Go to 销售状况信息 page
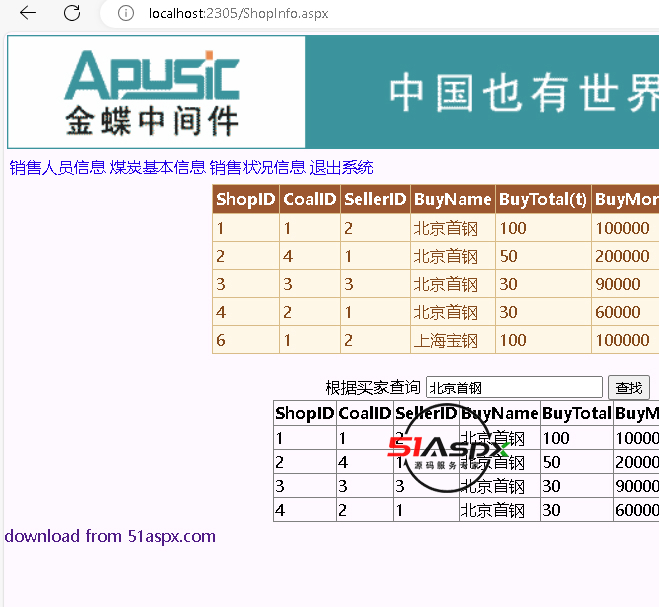This screenshot has height=607, width=659. tap(257, 167)
